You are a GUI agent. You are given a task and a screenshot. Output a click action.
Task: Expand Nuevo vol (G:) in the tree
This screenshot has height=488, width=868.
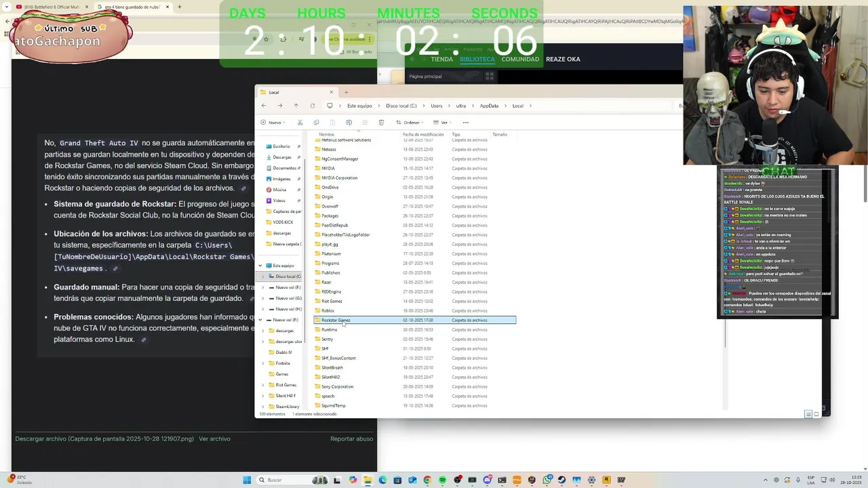pos(263,298)
